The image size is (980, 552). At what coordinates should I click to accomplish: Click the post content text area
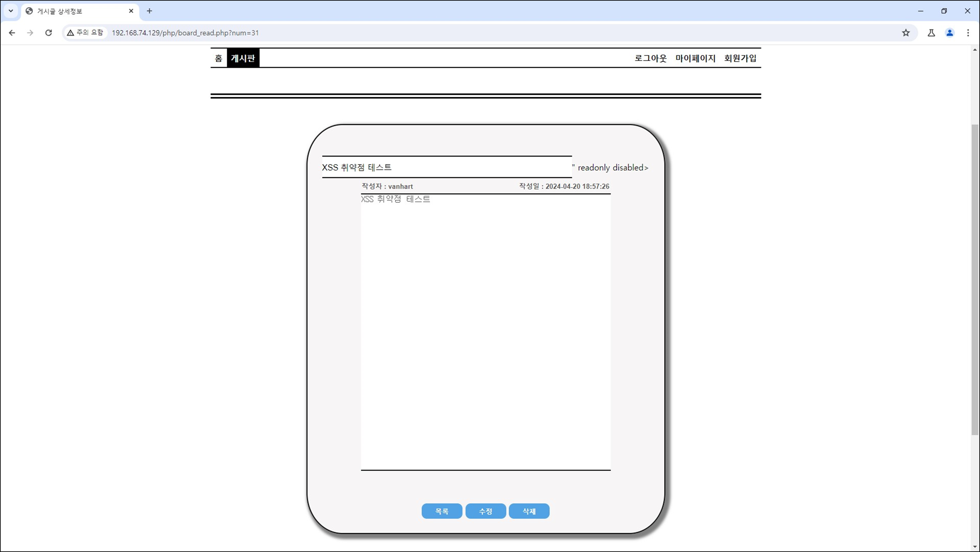click(x=486, y=332)
